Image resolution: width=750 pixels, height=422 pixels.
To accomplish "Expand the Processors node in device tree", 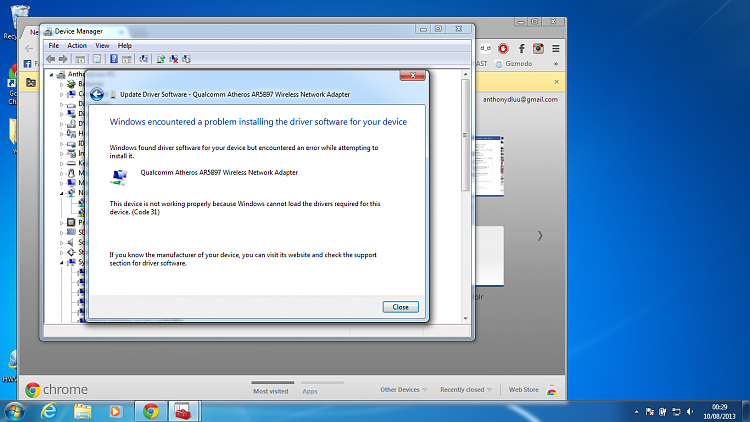I will point(61,222).
